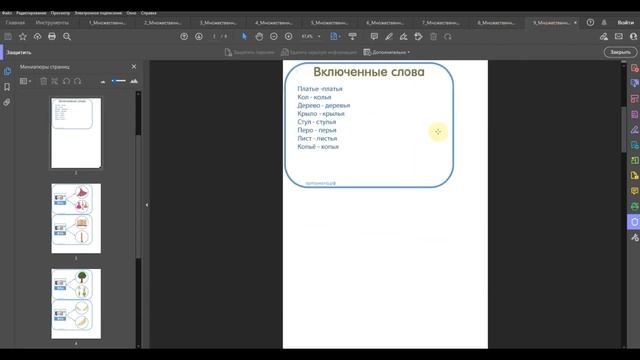The height and width of the screenshot is (360, 640).
Task: Click the cloud upload icon
Action: (38, 37)
